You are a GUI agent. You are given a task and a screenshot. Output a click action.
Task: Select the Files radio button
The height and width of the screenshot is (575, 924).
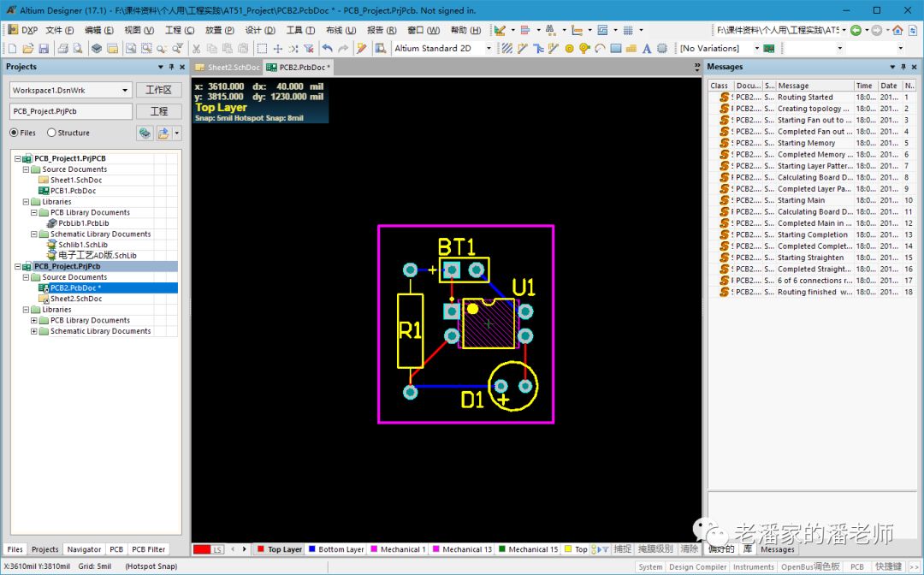[15, 133]
